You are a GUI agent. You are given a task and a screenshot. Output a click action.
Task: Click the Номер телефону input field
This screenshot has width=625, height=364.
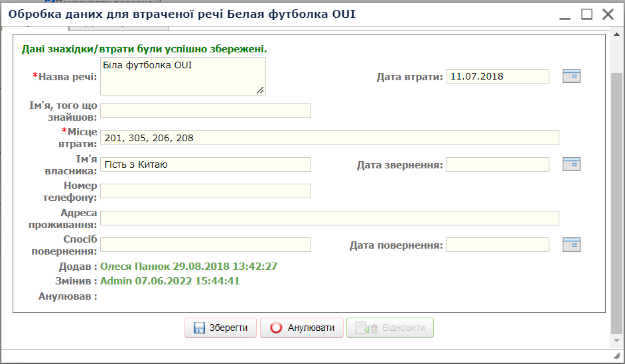205,191
